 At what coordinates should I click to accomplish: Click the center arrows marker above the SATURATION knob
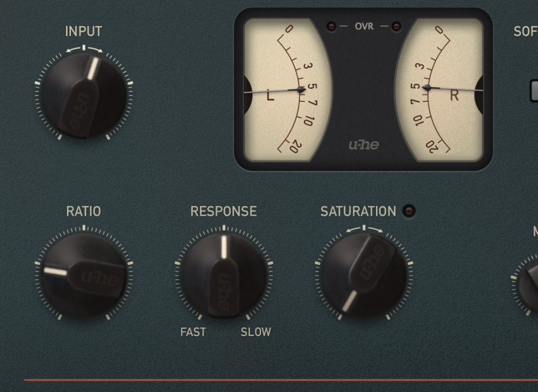coord(364,229)
